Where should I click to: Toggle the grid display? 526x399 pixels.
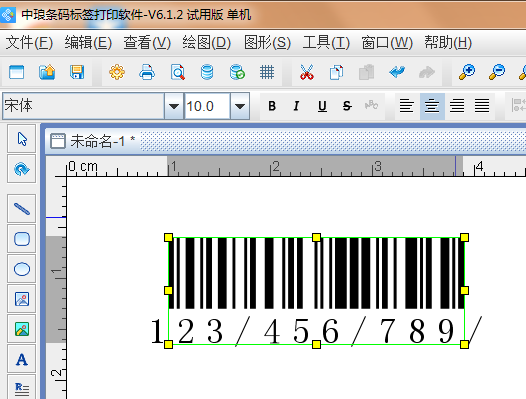click(x=267, y=72)
